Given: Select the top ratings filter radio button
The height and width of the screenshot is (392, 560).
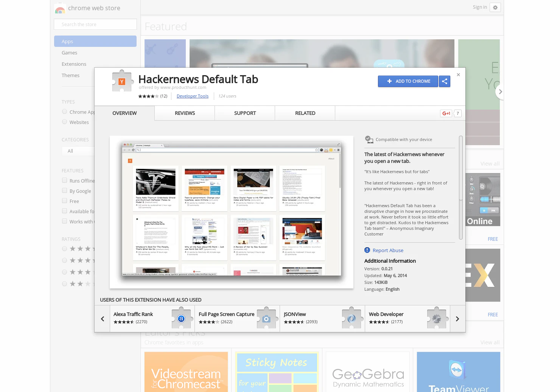Looking at the screenshot, I should click(65, 249).
